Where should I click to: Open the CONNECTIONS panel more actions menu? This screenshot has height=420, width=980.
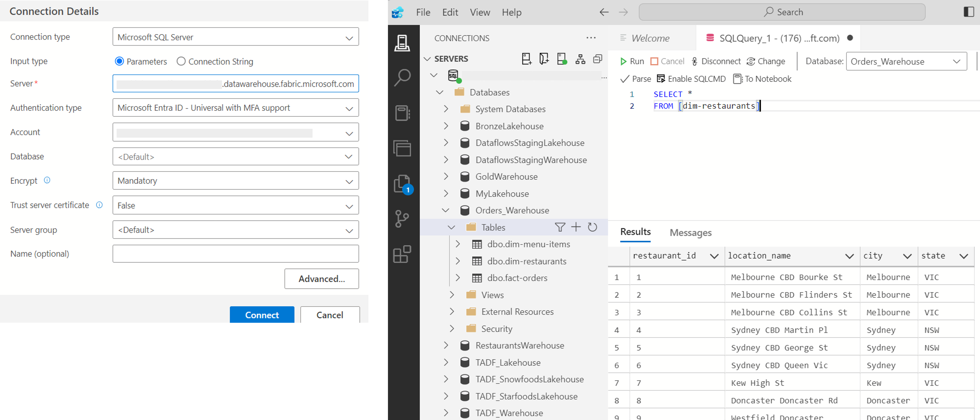point(591,38)
